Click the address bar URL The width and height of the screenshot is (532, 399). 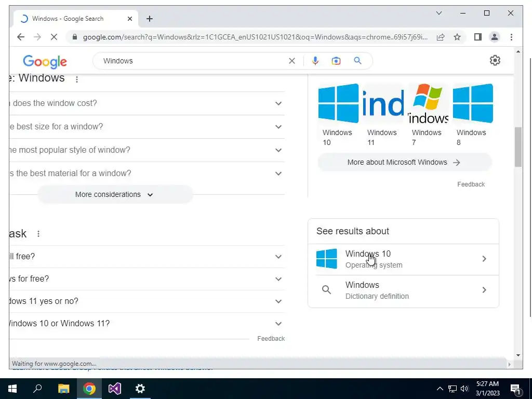point(255,37)
